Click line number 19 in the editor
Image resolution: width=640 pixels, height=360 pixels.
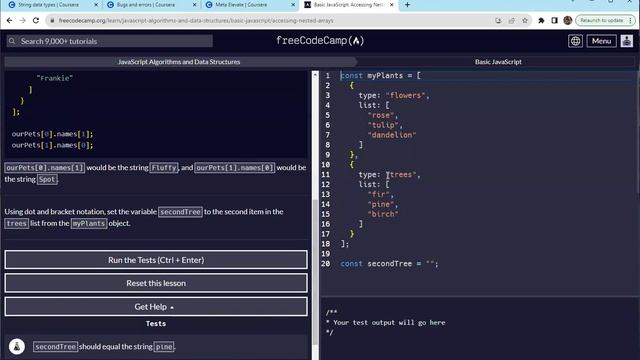point(325,253)
